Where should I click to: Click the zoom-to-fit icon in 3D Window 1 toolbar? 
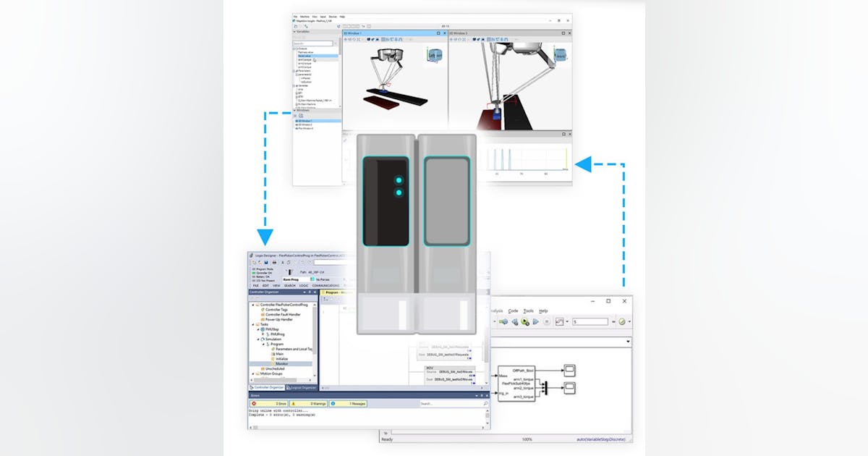click(x=359, y=40)
